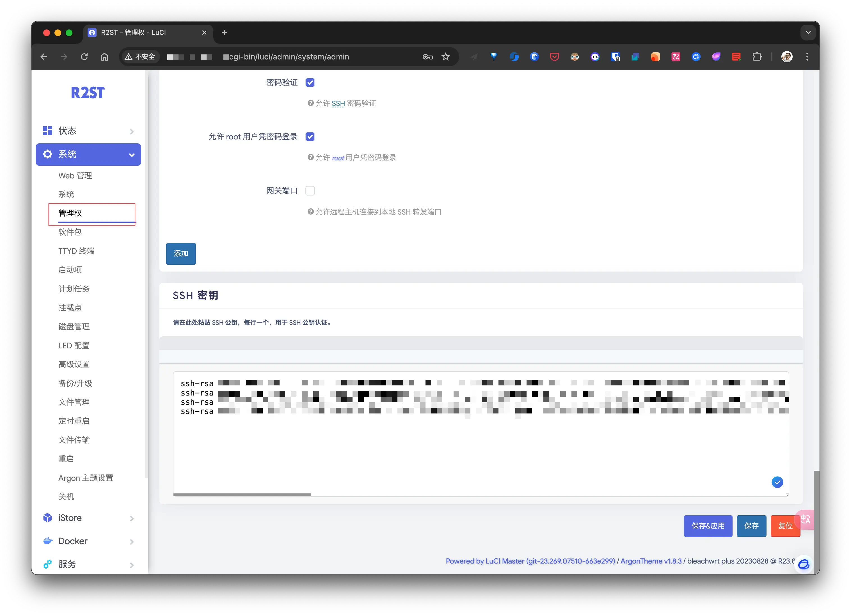Reload the page with refresh icon
The image size is (851, 616).
pyautogui.click(x=84, y=57)
